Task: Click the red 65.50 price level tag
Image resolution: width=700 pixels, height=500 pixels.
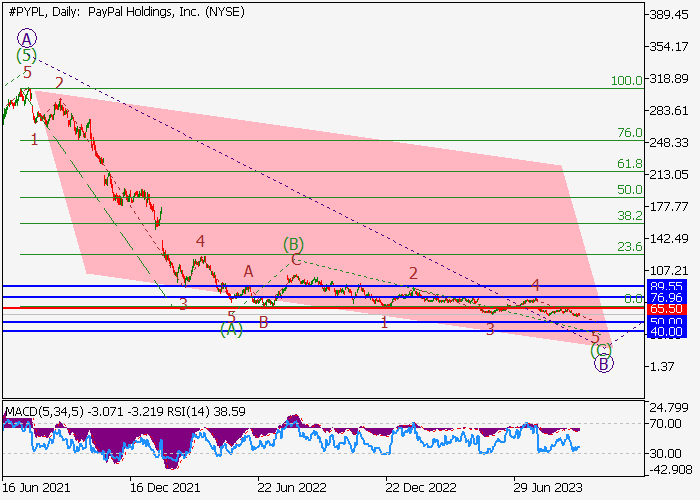Action: (x=666, y=309)
